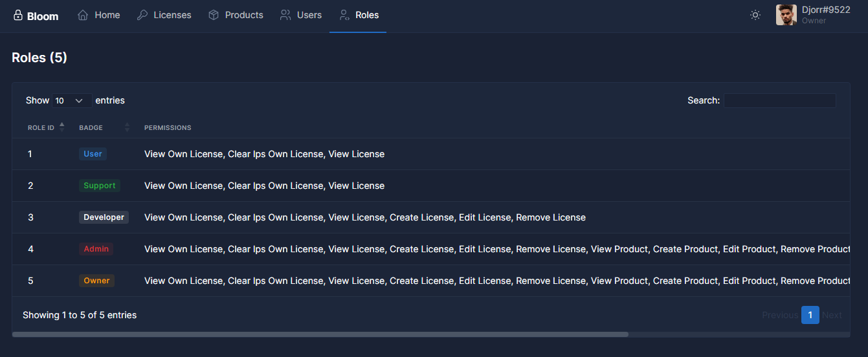Toggle light theme with sun icon
This screenshot has height=357, width=868.
click(x=755, y=15)
